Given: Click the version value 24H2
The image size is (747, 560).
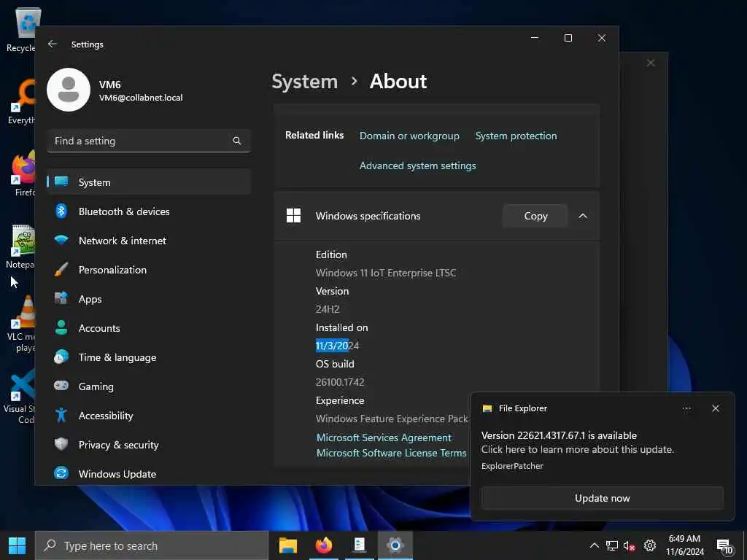Looking at the screenshot, I should 328,309.
